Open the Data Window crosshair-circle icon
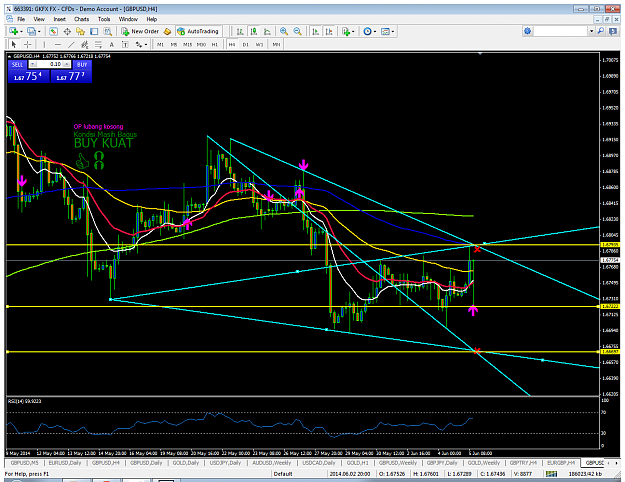This screenshot has height=482, width=625. coord(67,31)
